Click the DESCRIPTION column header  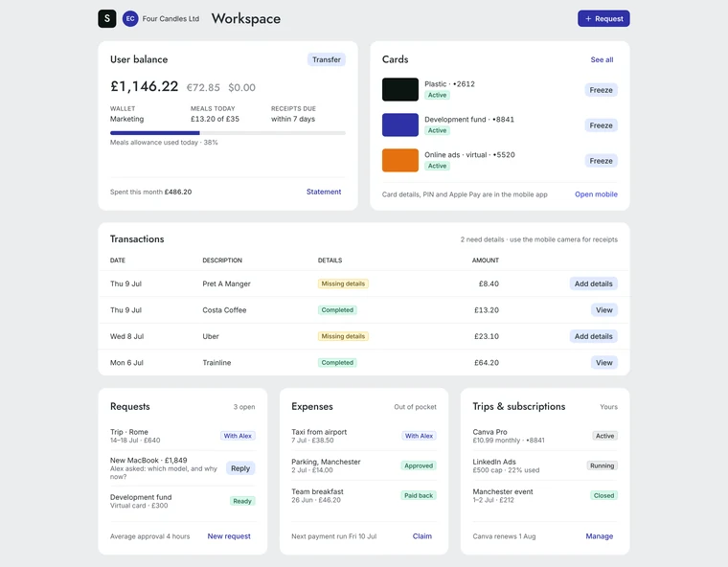coord(222,261)
